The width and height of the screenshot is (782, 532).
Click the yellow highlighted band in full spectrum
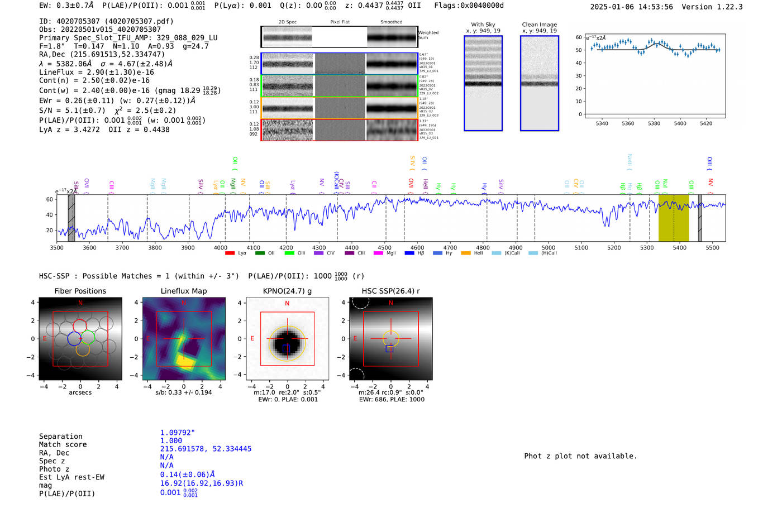pos(674,218)
